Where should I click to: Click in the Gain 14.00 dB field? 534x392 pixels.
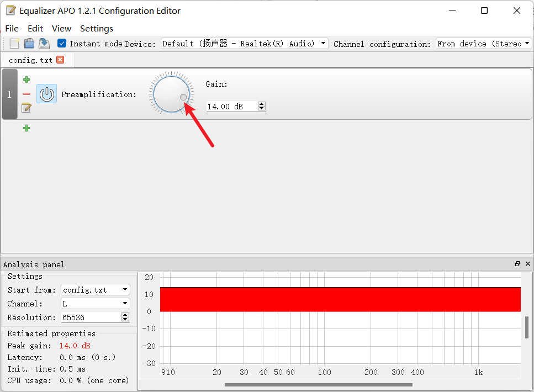click(231, 106)
